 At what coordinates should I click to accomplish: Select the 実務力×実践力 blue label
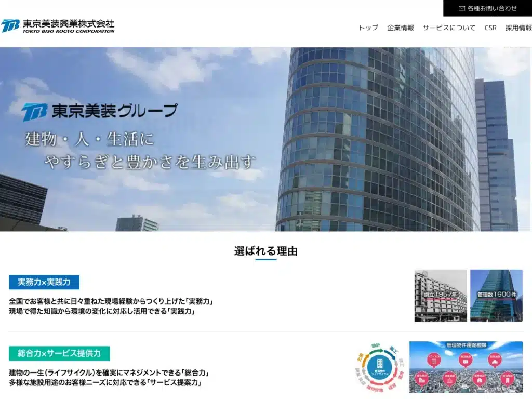(x=44, y=282)
